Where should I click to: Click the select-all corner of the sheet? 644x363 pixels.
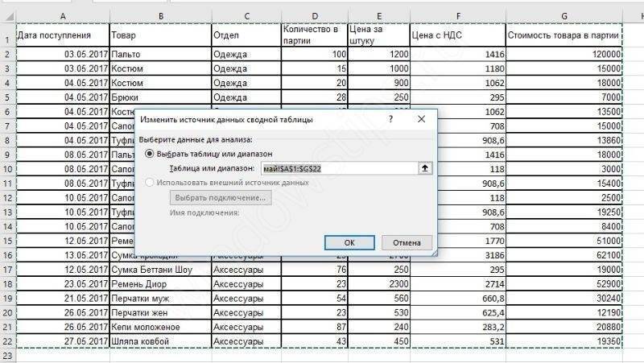[7, 16]
